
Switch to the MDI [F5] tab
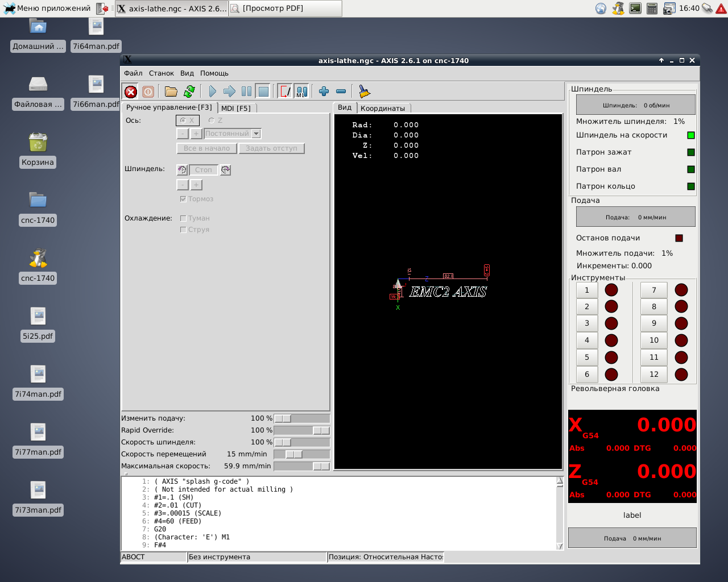236,108
